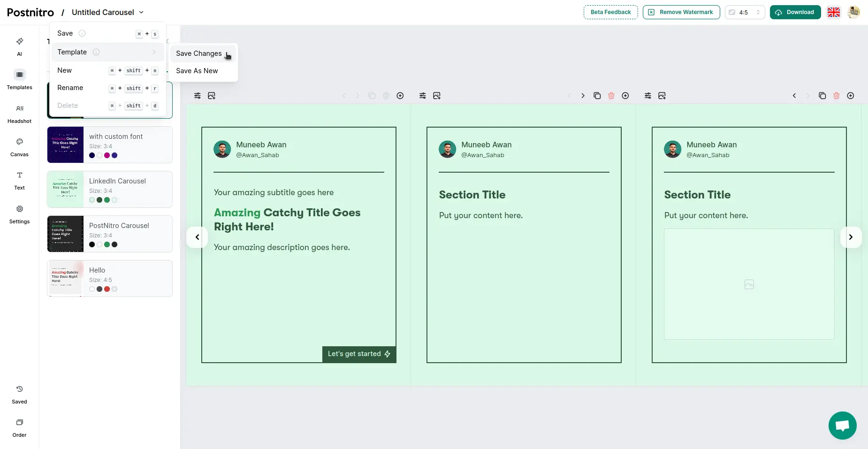The height and width of the screenshot is (449, 868).
Task: Open the 'LinkedIn Carousel' template thumbnail
Action: (x=65, y=190)
